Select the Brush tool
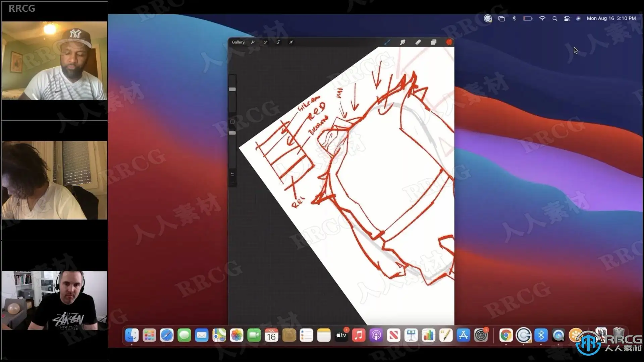This screenshot has width=644, height=362. click(x=387, y=42)
